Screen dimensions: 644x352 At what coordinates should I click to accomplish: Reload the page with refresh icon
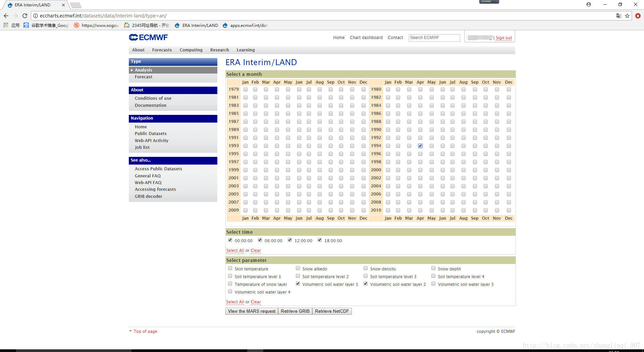tap(25, 16)
